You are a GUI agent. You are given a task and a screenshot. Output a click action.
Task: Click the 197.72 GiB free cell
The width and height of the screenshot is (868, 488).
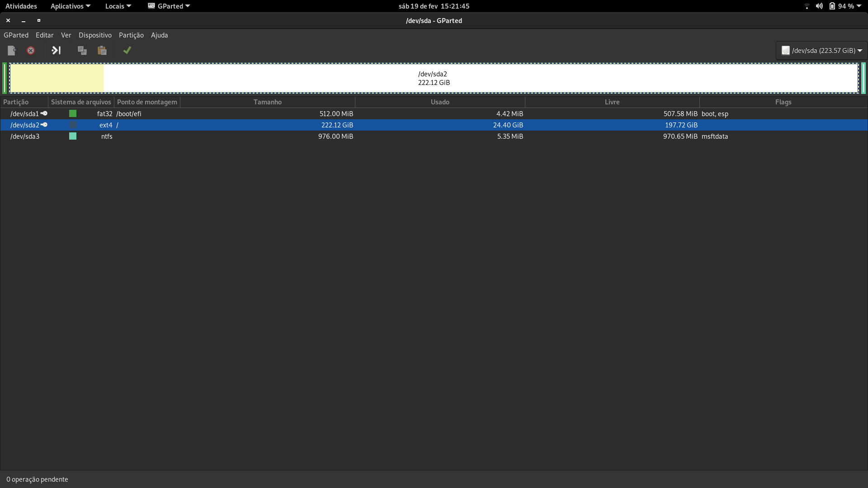pos(681,125)
